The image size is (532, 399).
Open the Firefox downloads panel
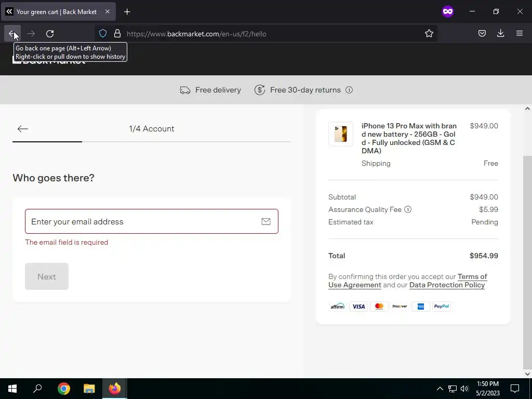tap(500, 34)
